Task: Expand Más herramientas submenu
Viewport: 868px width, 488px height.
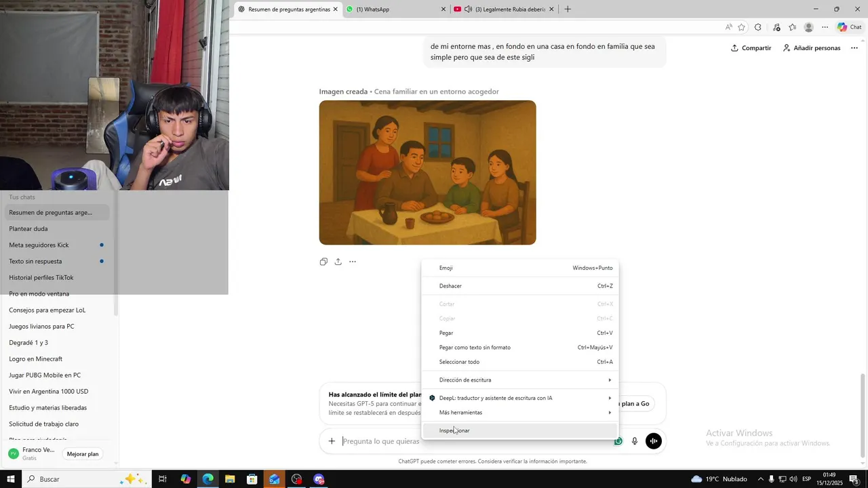Action: [520, 413]
